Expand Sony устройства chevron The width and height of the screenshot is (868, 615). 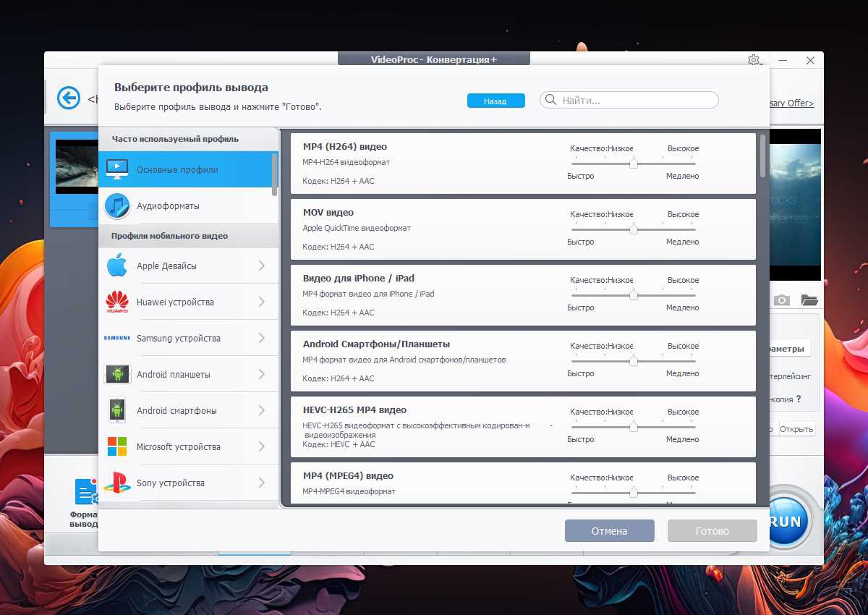pos(262,483)
